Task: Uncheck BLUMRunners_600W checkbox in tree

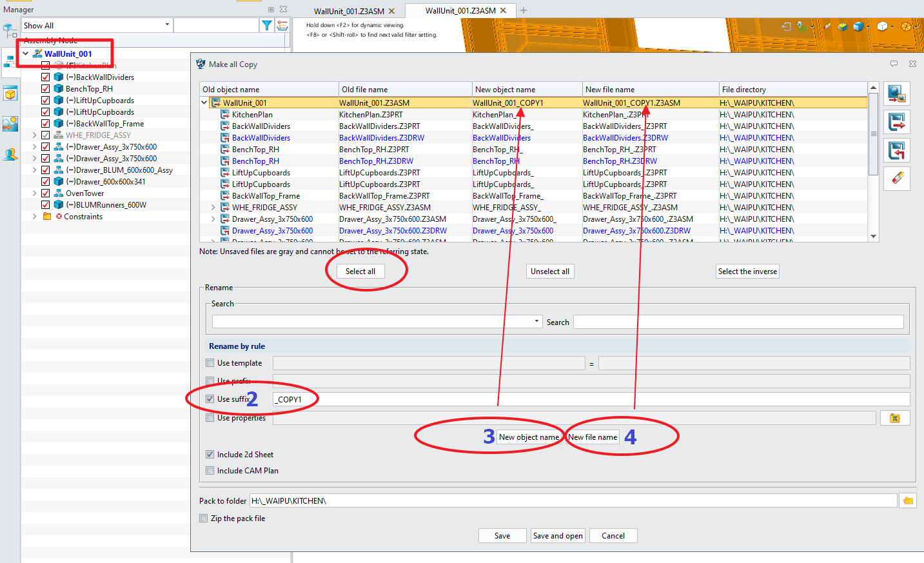Action: pos(45,204)
